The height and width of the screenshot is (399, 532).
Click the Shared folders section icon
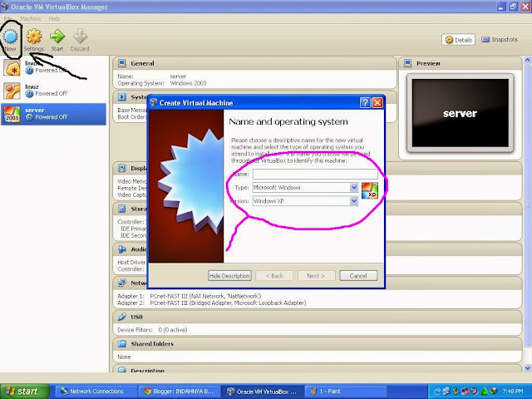(122, 343)
